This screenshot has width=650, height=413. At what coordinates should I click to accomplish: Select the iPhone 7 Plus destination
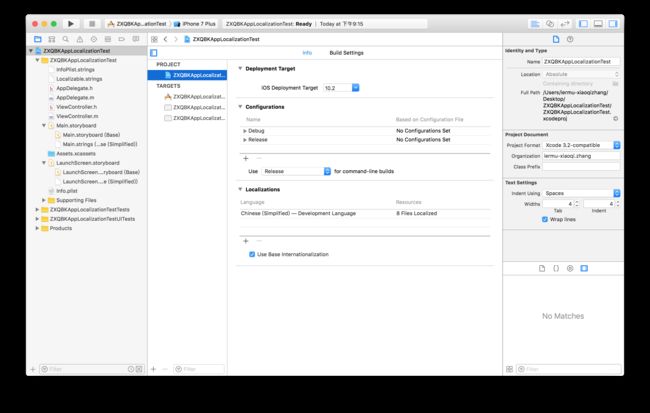pyautogui.click(x=195, y=24)
